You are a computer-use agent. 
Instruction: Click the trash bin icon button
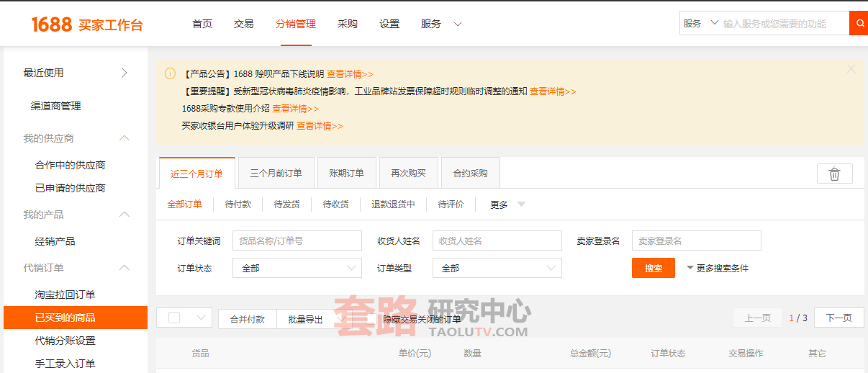pyautogui.click(x=835, y=174)
